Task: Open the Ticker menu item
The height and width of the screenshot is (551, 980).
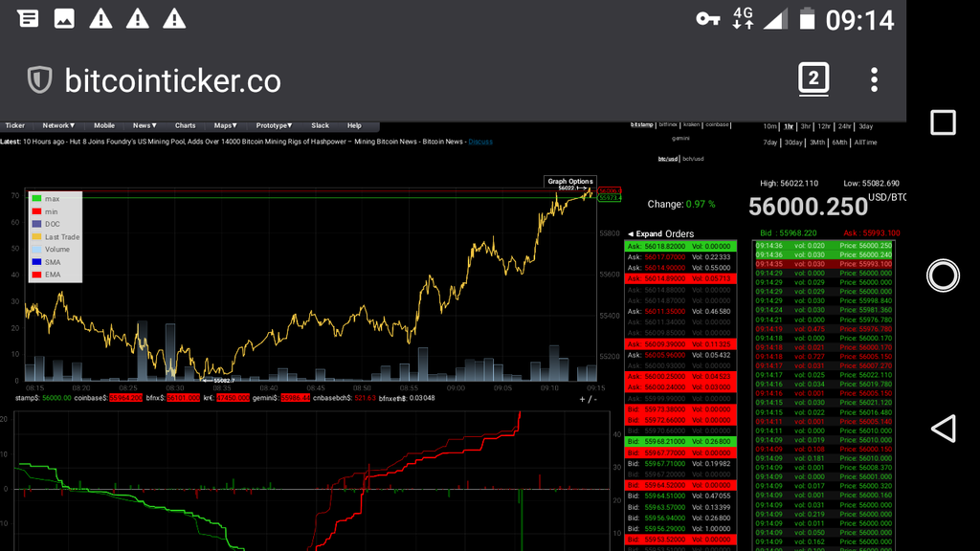Action: pyautogui.click(x=15, y=125)
